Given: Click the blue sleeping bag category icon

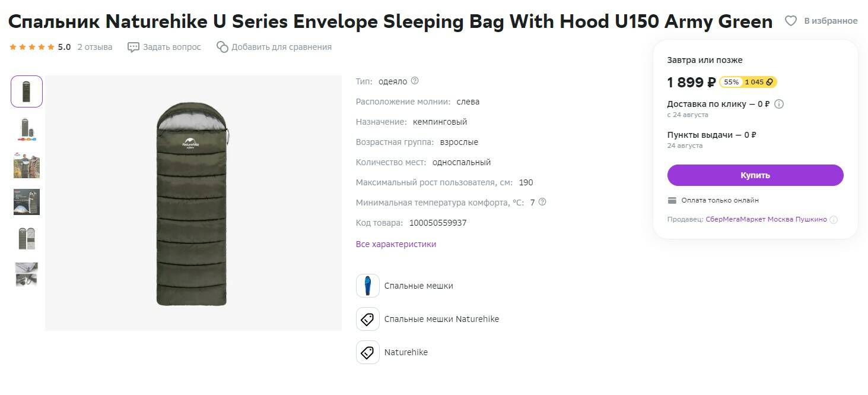Looking at the screenshot, I should point(367,286).
